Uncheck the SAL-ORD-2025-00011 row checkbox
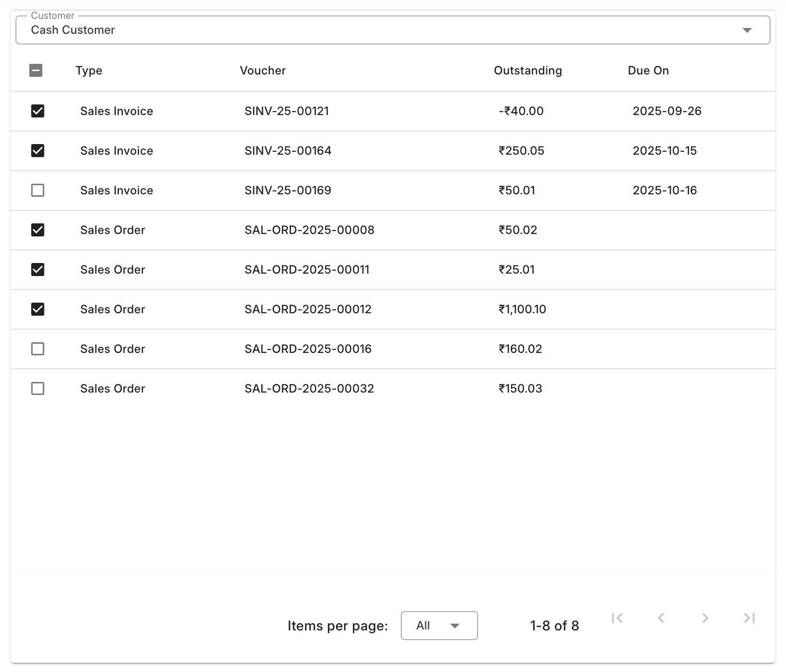This screenshot has width=786, height=672. [38, 270]
